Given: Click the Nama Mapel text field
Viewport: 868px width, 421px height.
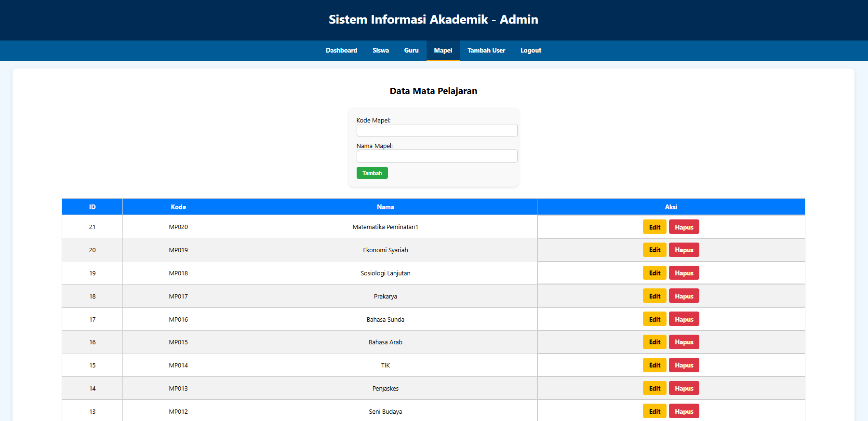Looking at the screenshot, I should [437, 156].
